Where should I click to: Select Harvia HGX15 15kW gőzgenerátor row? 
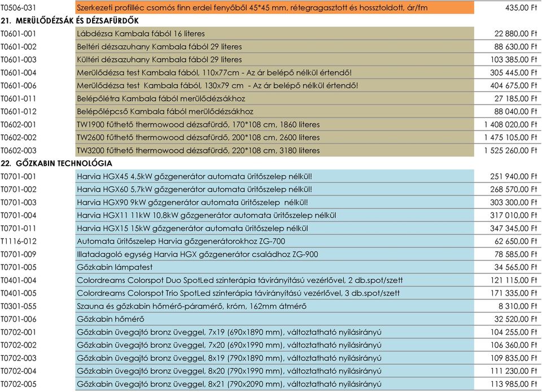point(275,228)
